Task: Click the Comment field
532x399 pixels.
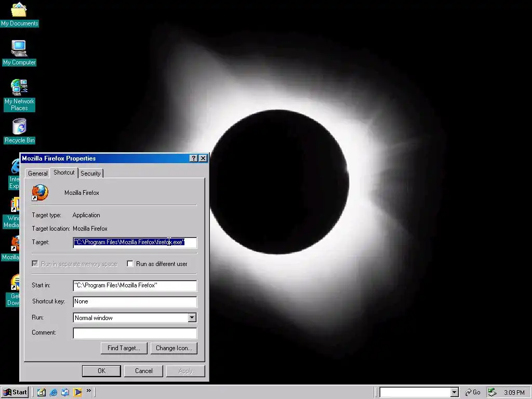Action: point(135,333)
